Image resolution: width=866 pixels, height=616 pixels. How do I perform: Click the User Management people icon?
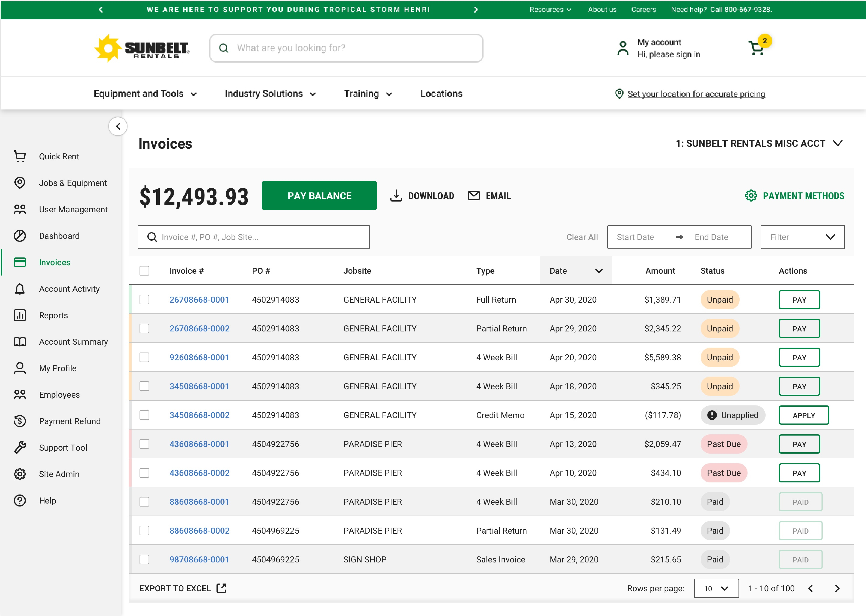pos(20,209)
